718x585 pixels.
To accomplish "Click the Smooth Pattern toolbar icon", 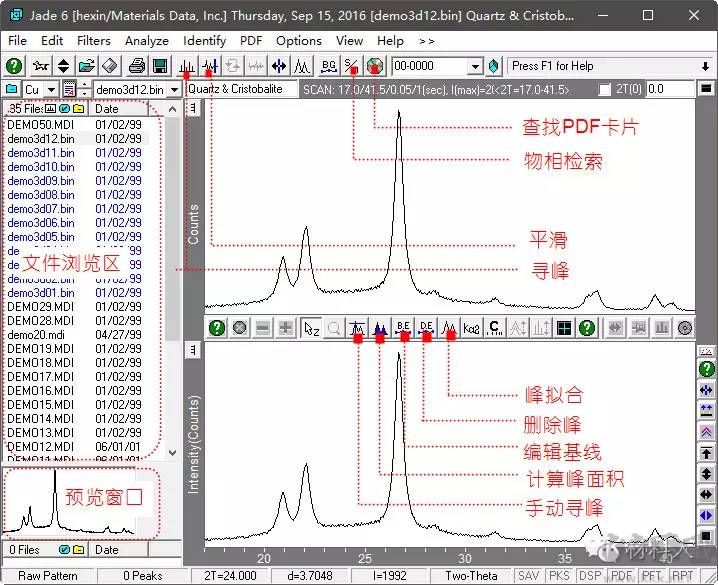I will tap(209, 66).
